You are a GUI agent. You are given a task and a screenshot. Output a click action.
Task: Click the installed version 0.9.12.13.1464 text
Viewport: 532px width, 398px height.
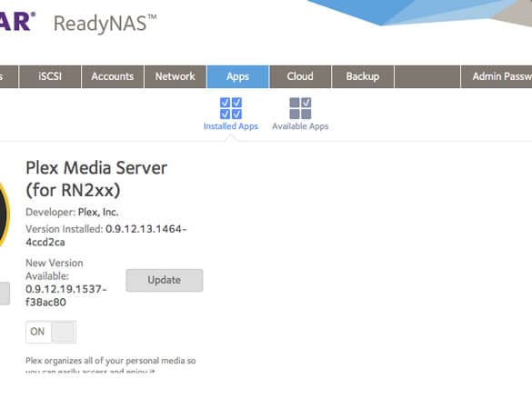click(x=106, y=235)
